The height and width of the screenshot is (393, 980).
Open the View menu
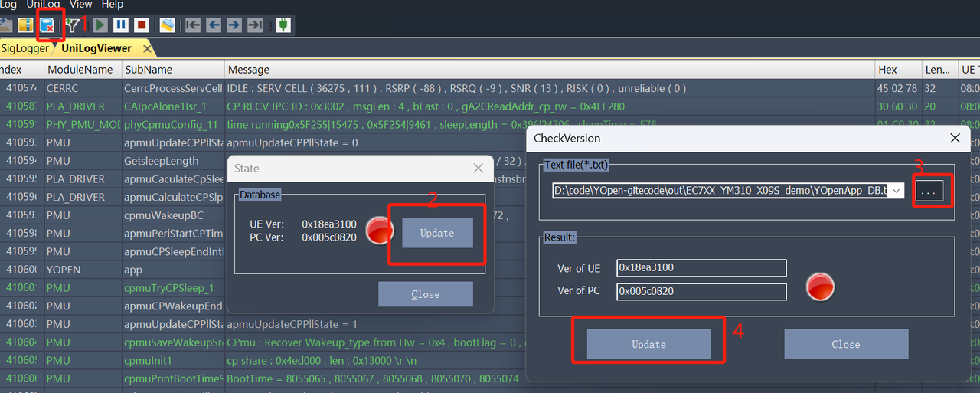point(81,5)
